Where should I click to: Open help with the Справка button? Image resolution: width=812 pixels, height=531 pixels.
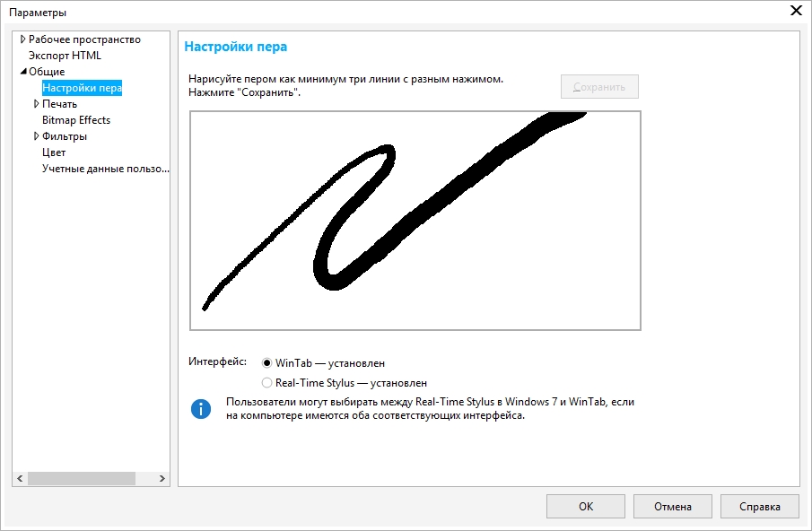click(x=759, y=506)
